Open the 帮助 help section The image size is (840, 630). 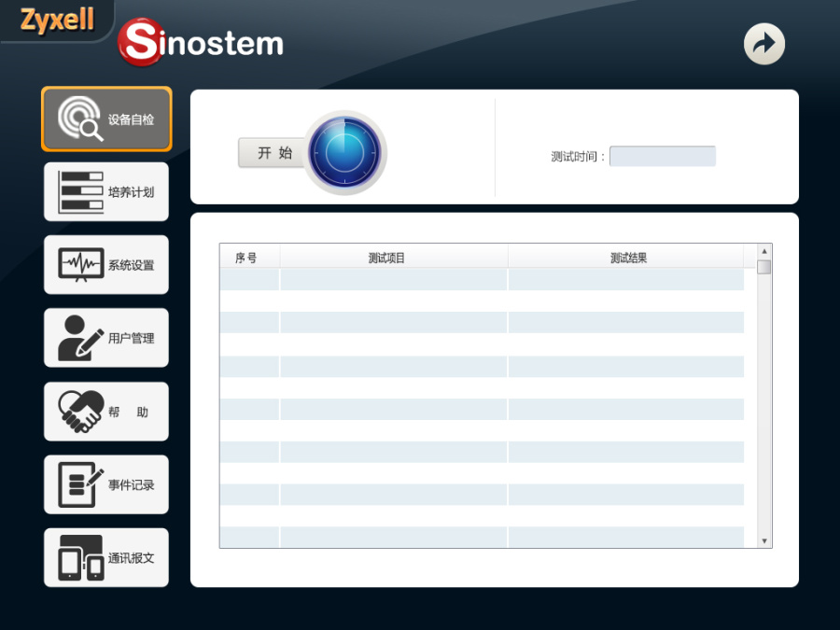pos(106,412)
